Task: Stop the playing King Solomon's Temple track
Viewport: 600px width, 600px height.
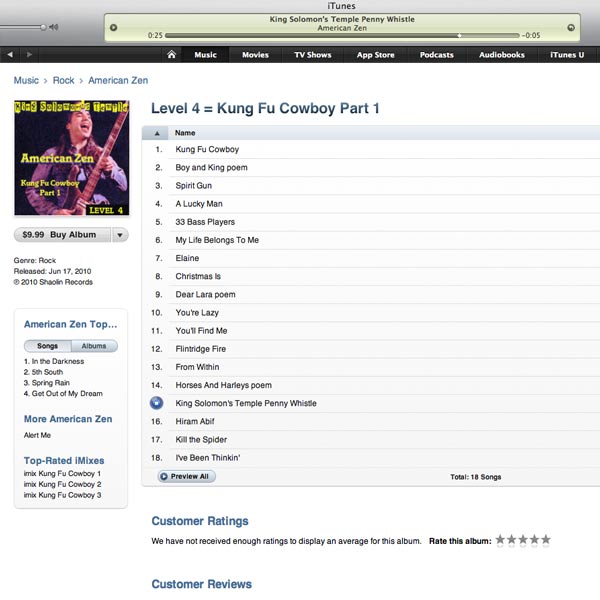Action: 156,403
